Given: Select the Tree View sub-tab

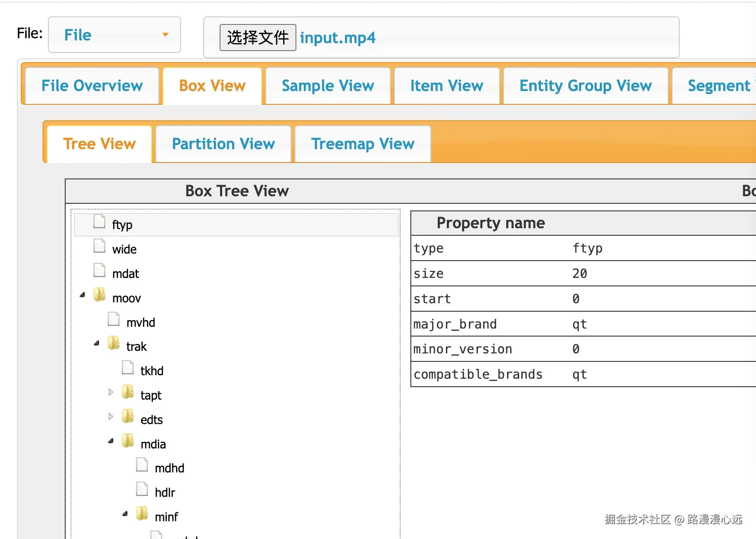Looking at the screenshot, I should click(x=99, y=144).
